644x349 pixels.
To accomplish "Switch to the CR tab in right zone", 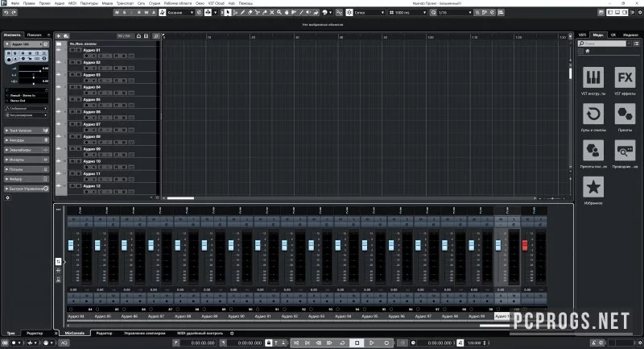I will click(x=613, y=35).
